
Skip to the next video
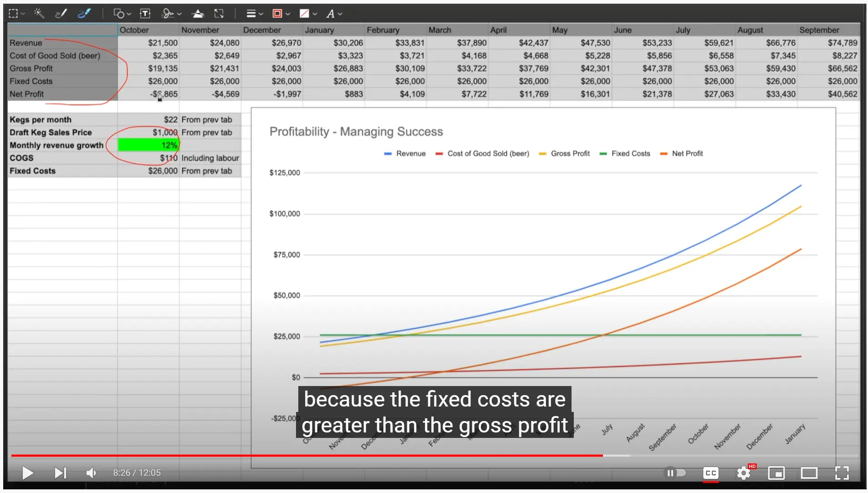click(60, 473)
